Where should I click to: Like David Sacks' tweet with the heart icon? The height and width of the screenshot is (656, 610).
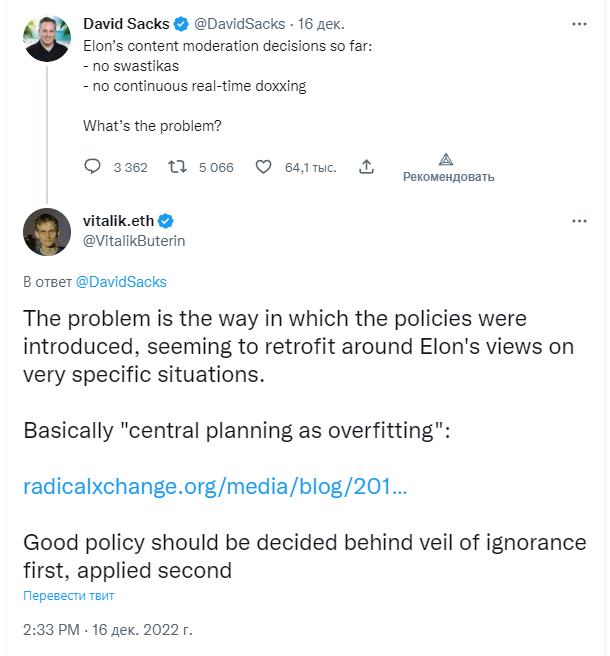[x=263, y=167]
